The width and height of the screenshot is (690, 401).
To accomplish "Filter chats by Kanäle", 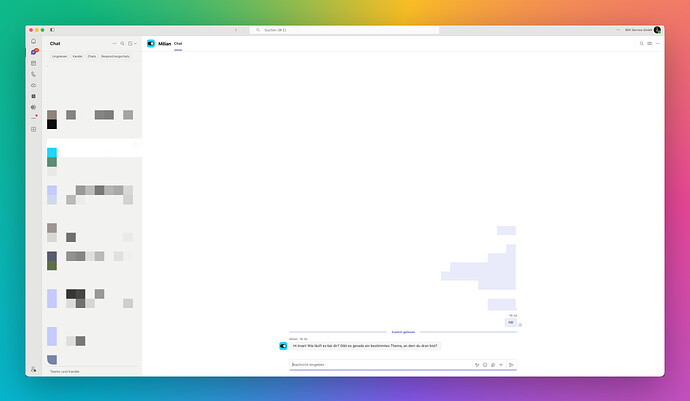I will [x=77, y=56].
